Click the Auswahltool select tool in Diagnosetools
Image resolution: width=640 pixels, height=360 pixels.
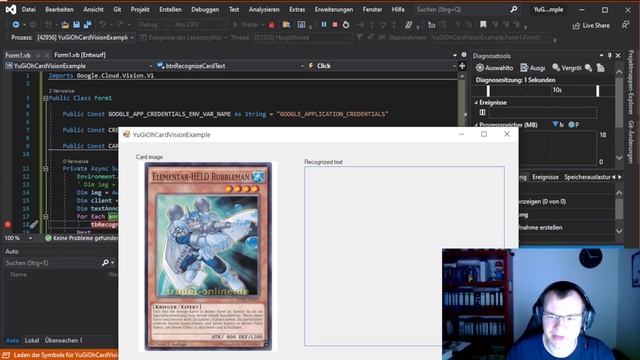(x=494, y=68)
